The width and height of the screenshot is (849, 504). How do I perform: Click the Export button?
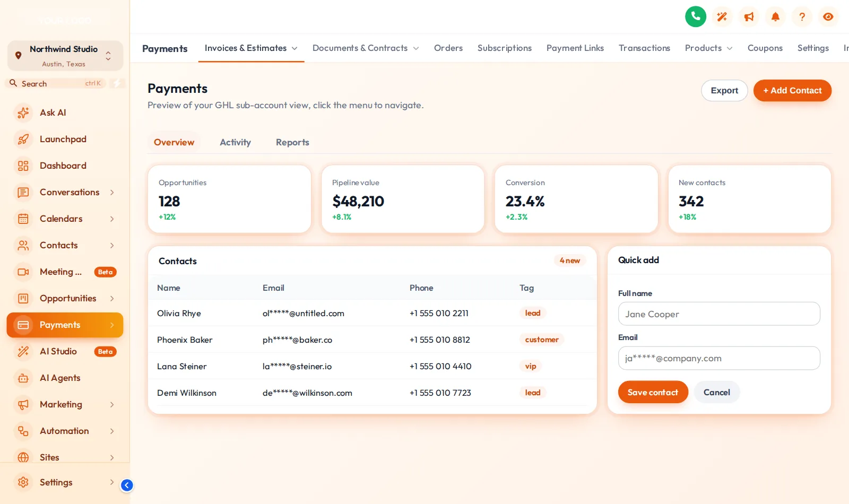point(724,91)
